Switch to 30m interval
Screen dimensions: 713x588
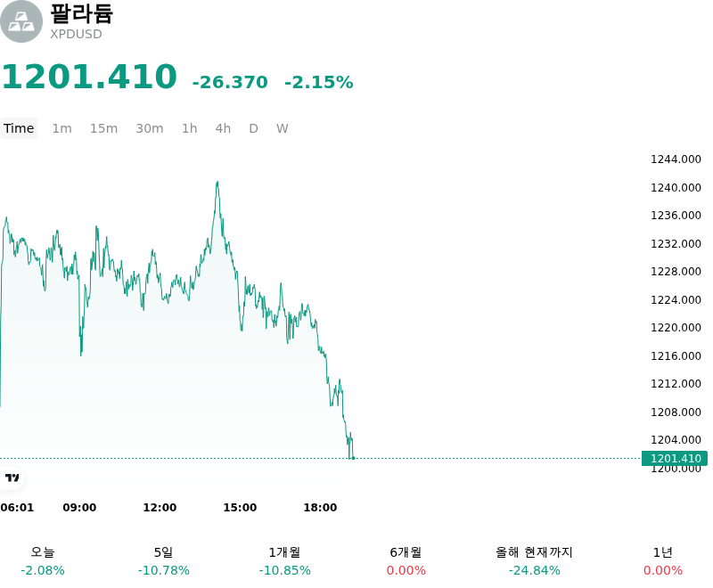click(150, 128)
